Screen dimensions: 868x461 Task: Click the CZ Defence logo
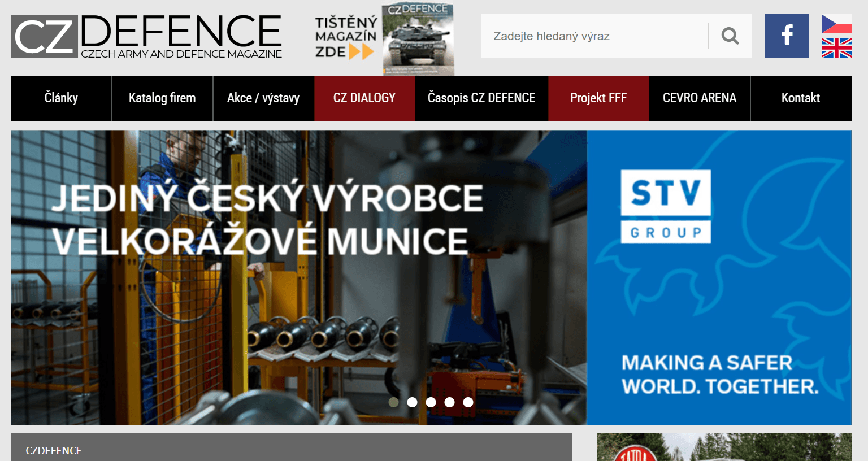146,36
